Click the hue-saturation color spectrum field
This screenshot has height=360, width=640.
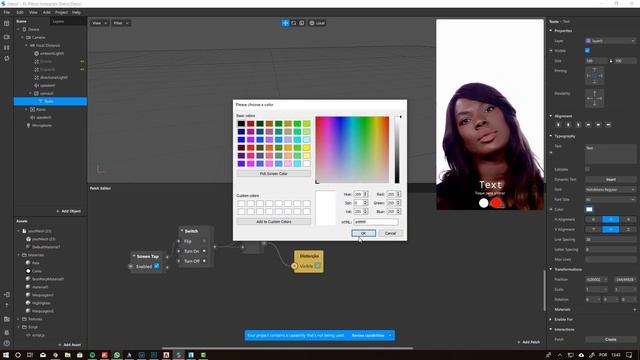click(352, 150)
